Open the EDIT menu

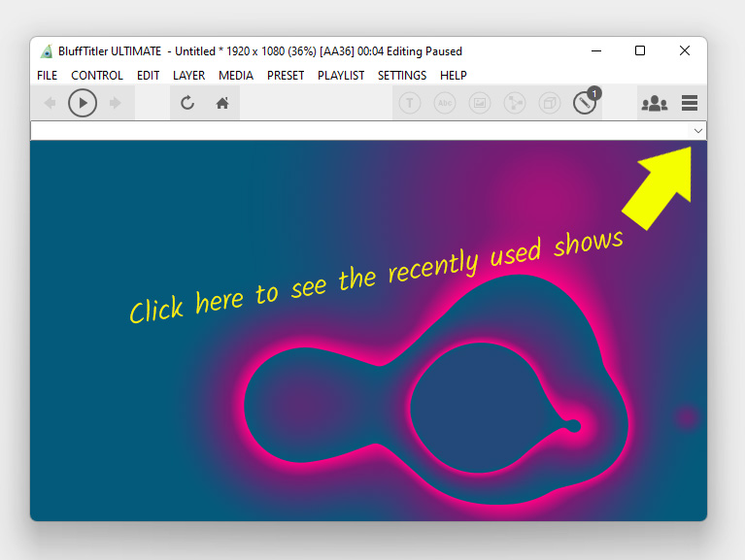click(x=149, y=76)
